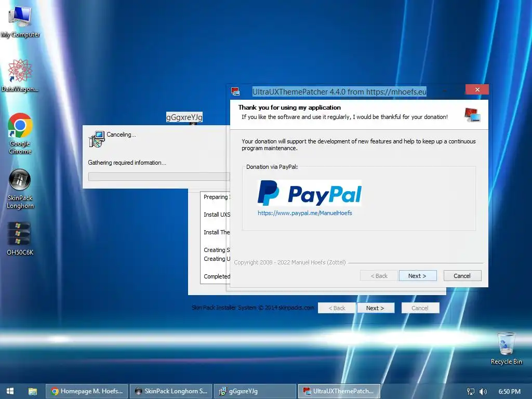The image size is (532, 399).
Task: Click Next in the Skin Pack Installer window
Action: [x=375, y=308]
